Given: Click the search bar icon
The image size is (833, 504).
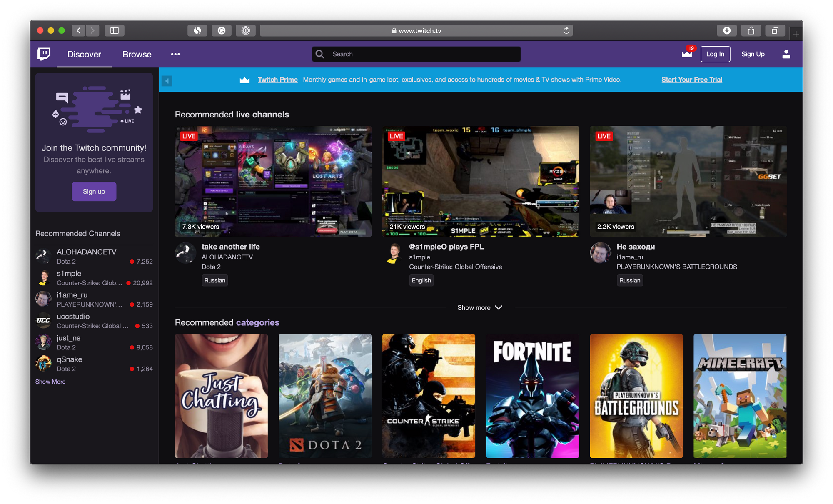Looking at the screenshot, I should [320, 54].
